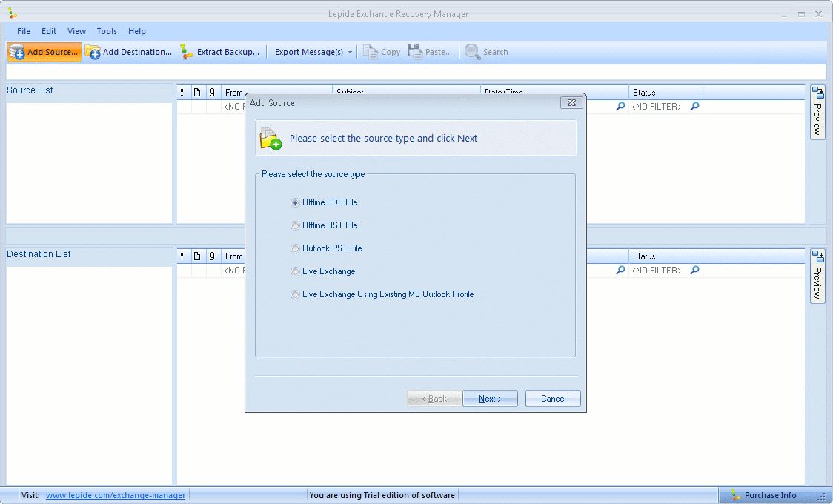Click the Paste toolbar icon

point(414,52)
